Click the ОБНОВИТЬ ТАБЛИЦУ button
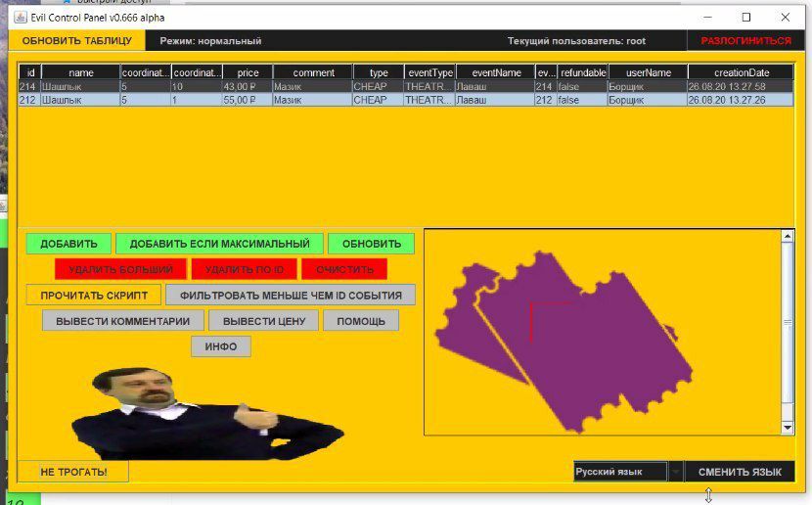Screen dimensions: 812x505 pyautogui.click(x=76, y=40)
